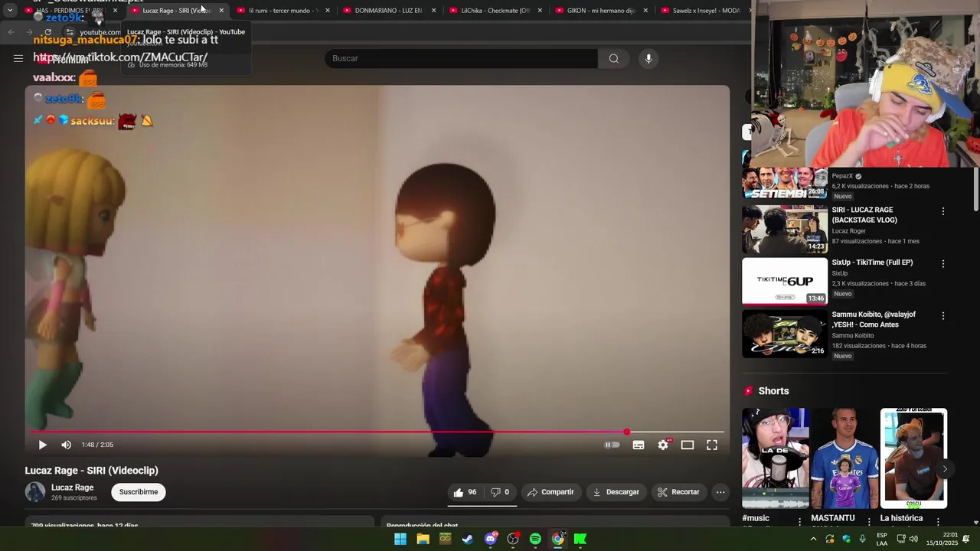Open the tab search dropdown arrow

[x=10, y=11]
